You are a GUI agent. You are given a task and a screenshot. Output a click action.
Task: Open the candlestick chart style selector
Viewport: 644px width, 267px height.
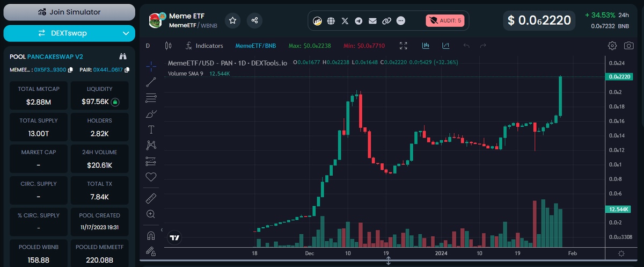coord(169,46)
